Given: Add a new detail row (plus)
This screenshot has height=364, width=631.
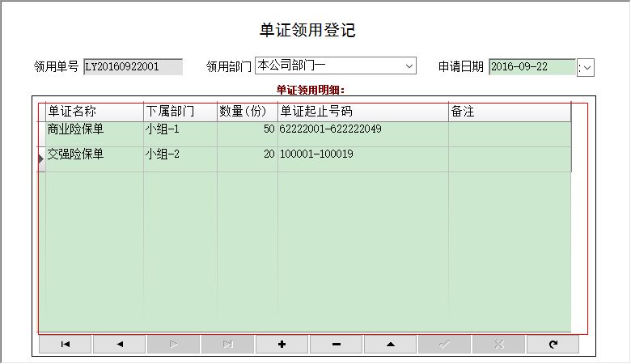Looking at the screenshot, I should [282, 345].
